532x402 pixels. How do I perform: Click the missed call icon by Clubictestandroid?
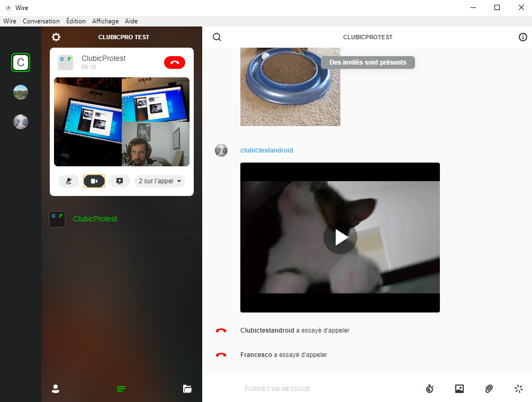point(221,330)
